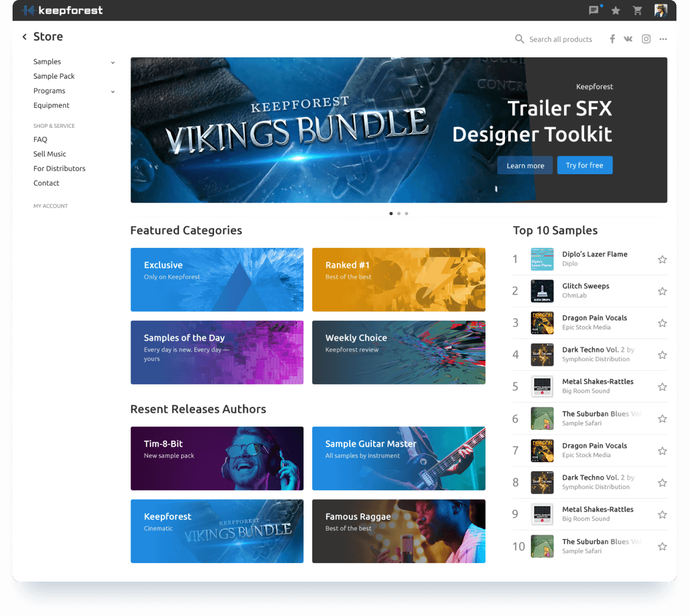Open Sample Guitar Master card
The width and height of the screenshot is (689, 616).
coord(399,458)
